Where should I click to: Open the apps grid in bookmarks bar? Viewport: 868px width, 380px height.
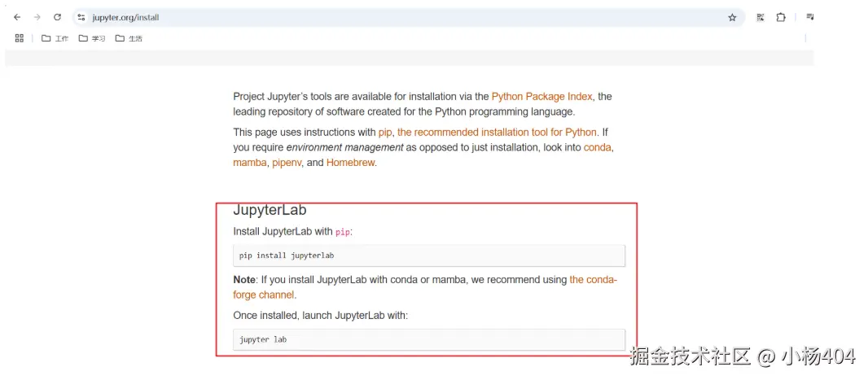[x=20, y=38]
